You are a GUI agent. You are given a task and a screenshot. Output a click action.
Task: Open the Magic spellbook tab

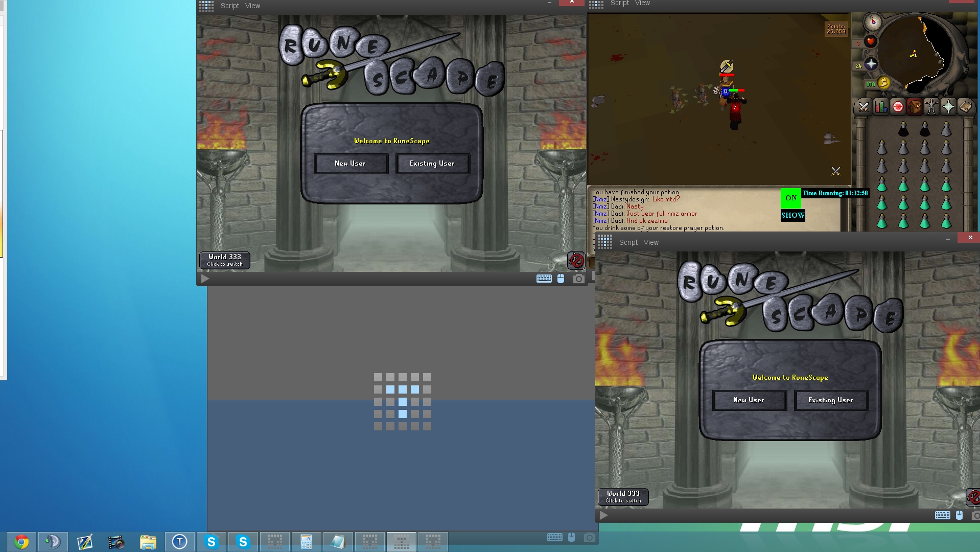965,107
